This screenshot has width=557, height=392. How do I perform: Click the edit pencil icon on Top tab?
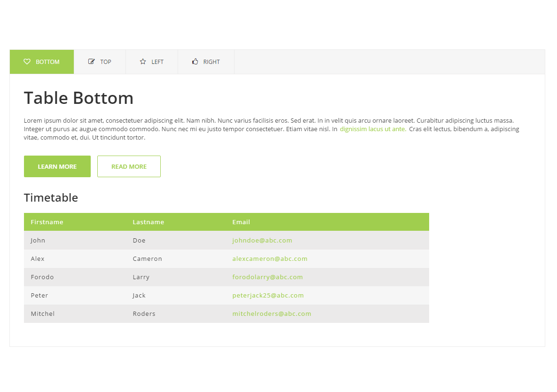91,62
